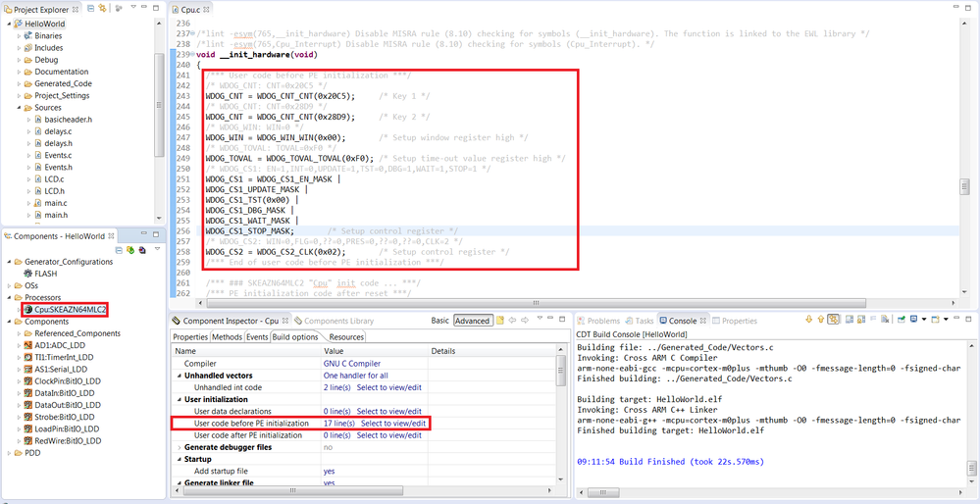The width and height of the screenshot is (980, 504).
Task: Click GNU C Compiler value
Action: coord(352,363)
